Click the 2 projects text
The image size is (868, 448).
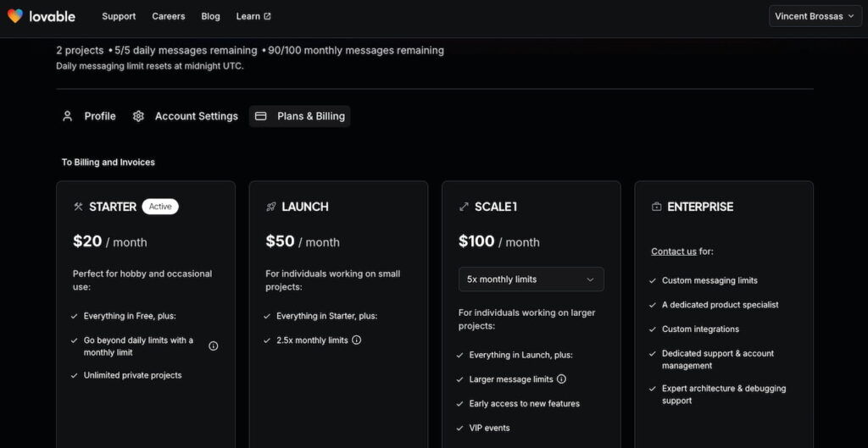[x=80, y=50]
